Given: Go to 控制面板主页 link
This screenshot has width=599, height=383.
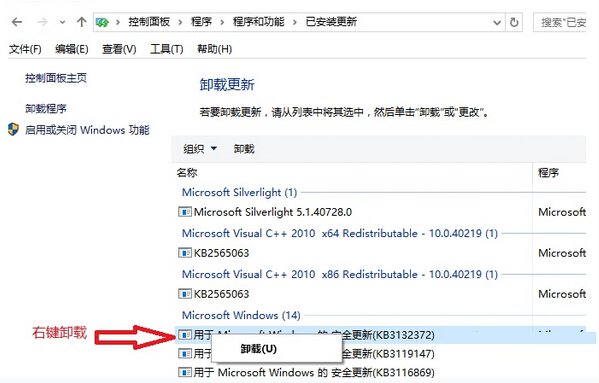Looking at the screenshot, I should (56, 78).
